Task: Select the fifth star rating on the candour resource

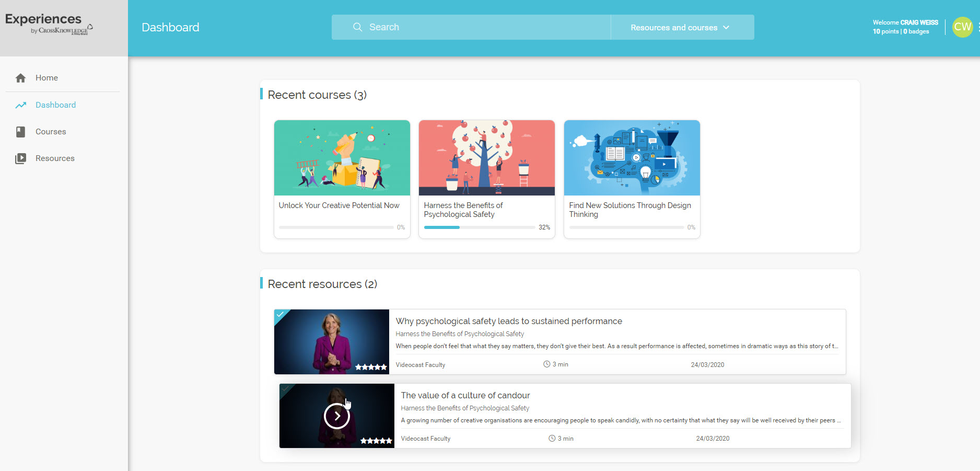Action: click(390, 441)
